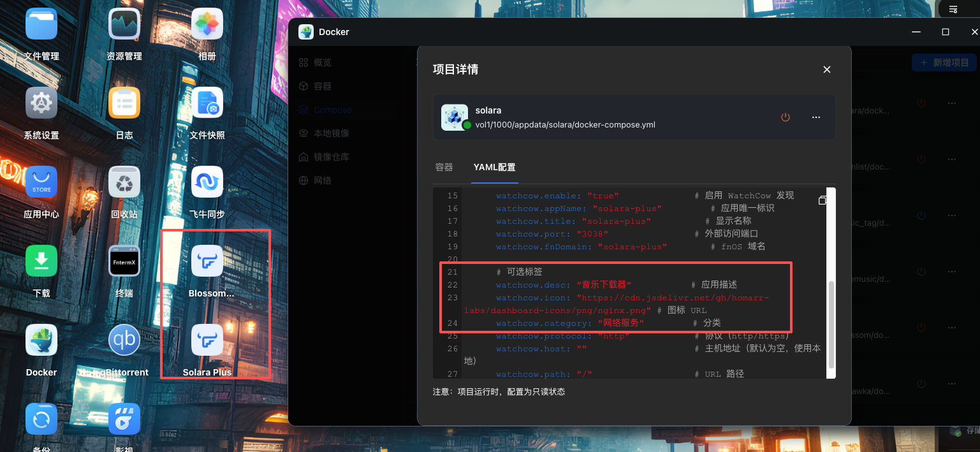Click the read-only note 注意：项目运行时
The image size is (980, 452).
pyautogui.click(x=499, y=391)
